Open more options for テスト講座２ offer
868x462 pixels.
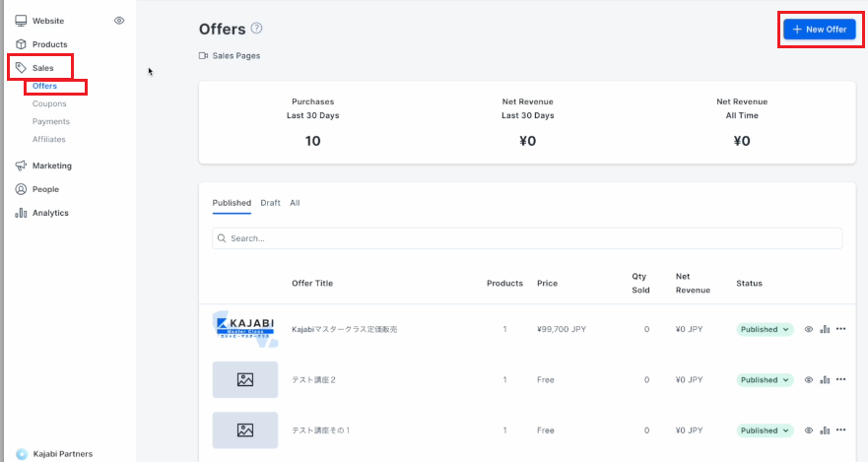pos(840,379)
